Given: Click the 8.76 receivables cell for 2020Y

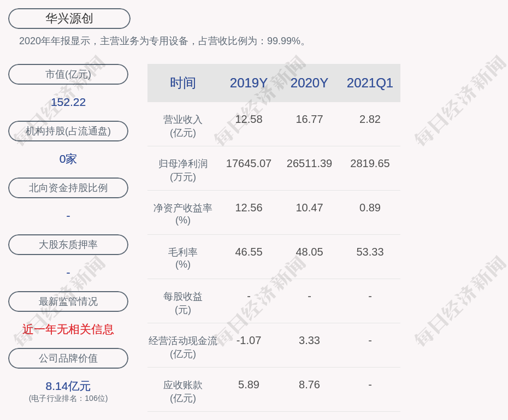Looking at the screenshot, I should [309, 384].
